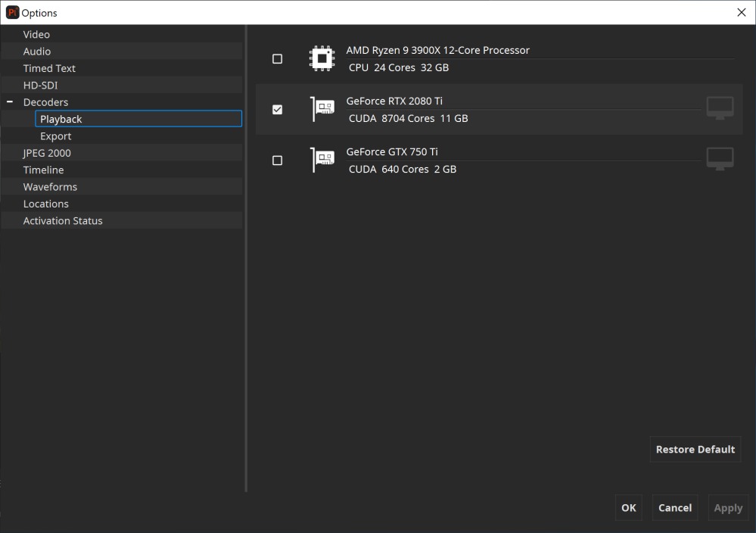Open the Video options category
The height and width of the screenshot is (533, 756).
[x=36, y=35]
